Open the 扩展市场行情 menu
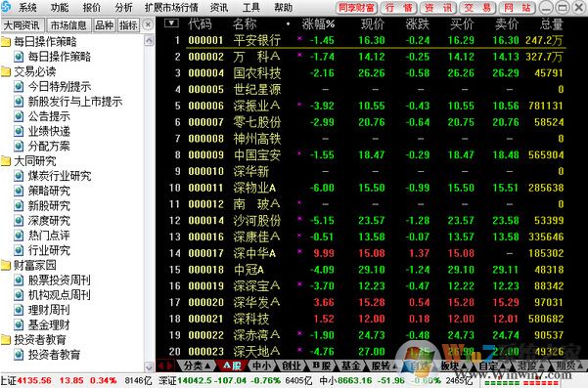 pos(171,8)
